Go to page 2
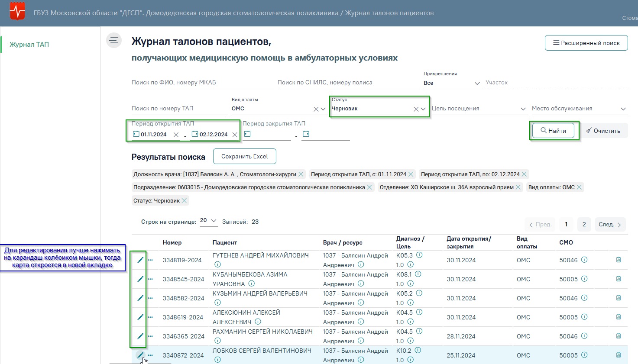The width and height of the screenshot is (638, 364). point(584,224)
